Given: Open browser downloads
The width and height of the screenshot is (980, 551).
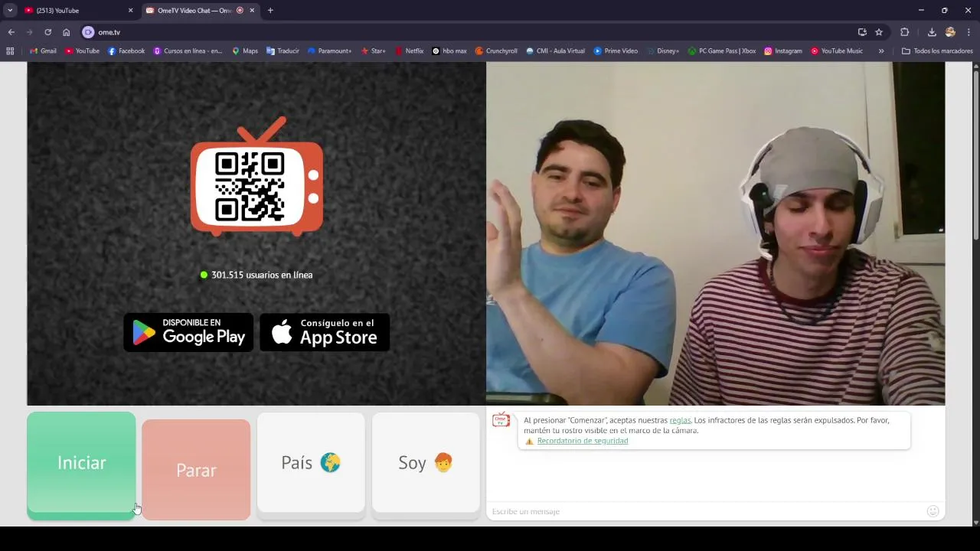Looking at the screenshot, I should tap(932, 32).
